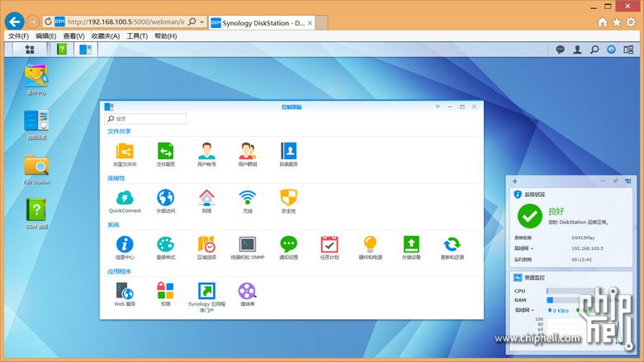Open the 硬件和电源 hardware and power bulb icon
This screenshot has width=644, height=362.
[370, 244]
